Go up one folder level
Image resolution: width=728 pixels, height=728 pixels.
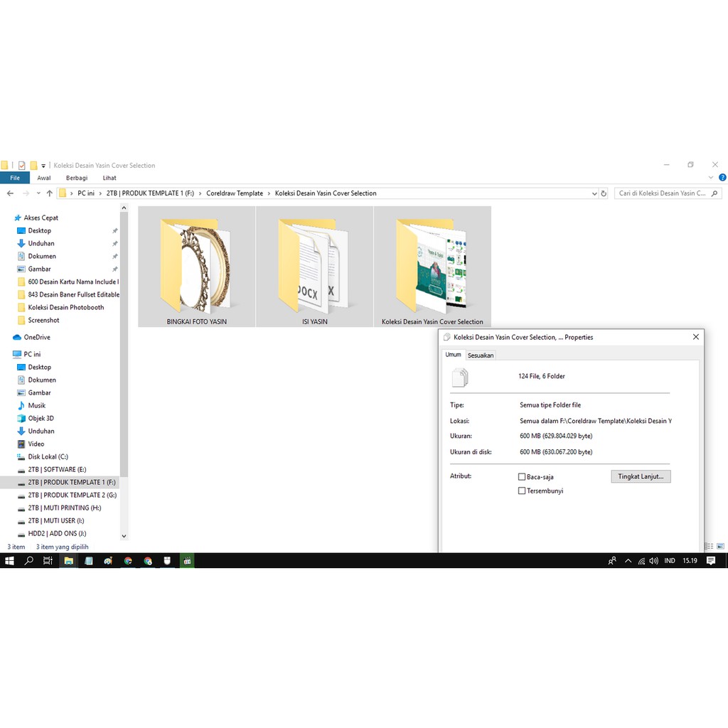tap(49, 193)
